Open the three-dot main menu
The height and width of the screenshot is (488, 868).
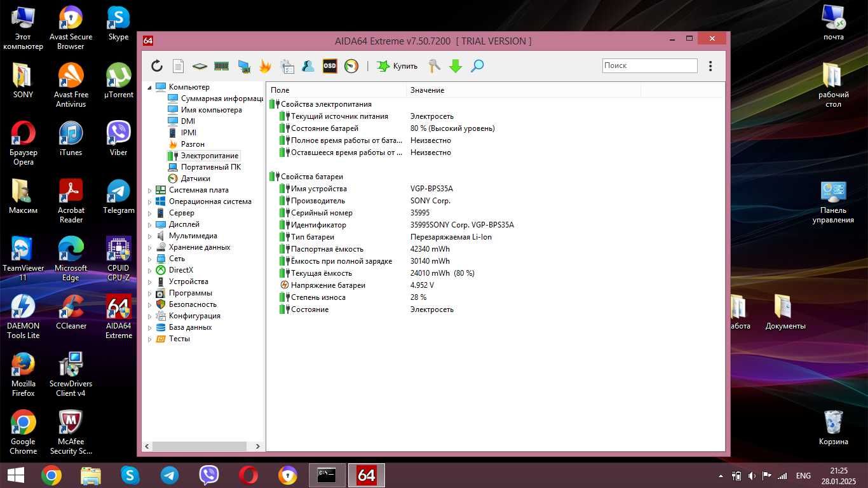[x=710, y=65]
